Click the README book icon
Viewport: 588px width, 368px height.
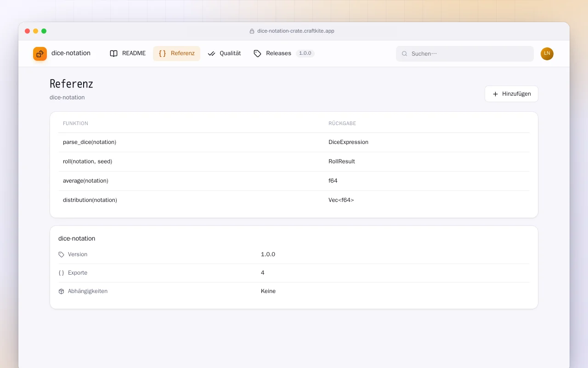113,53
